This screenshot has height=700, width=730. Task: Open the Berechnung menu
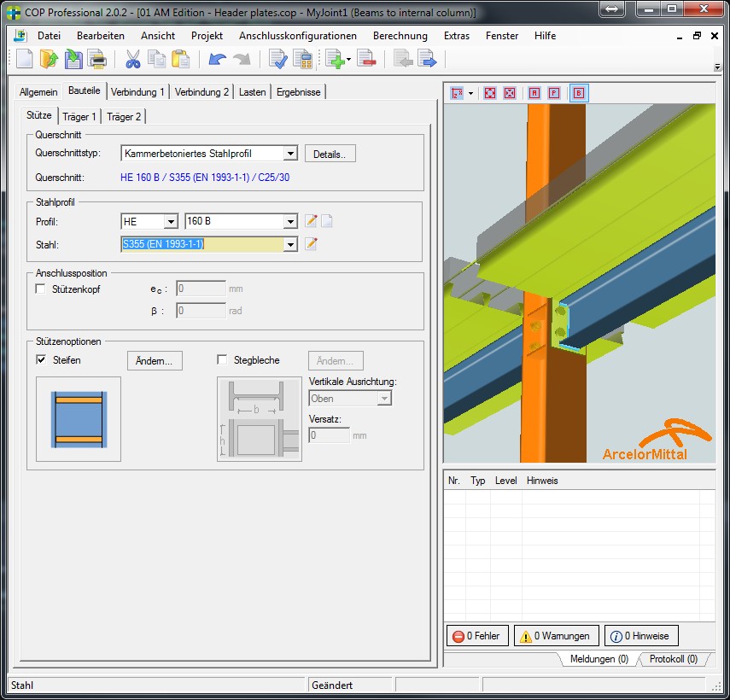400,36
